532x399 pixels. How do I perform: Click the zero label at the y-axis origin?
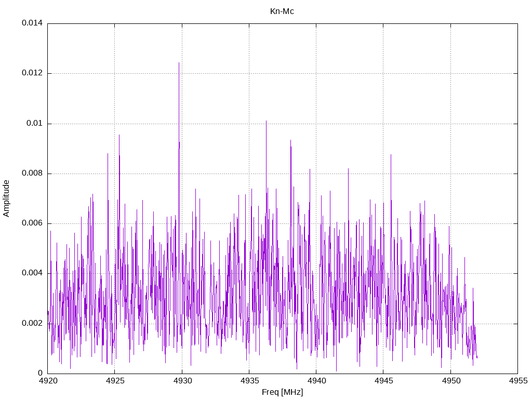(40, 373)
